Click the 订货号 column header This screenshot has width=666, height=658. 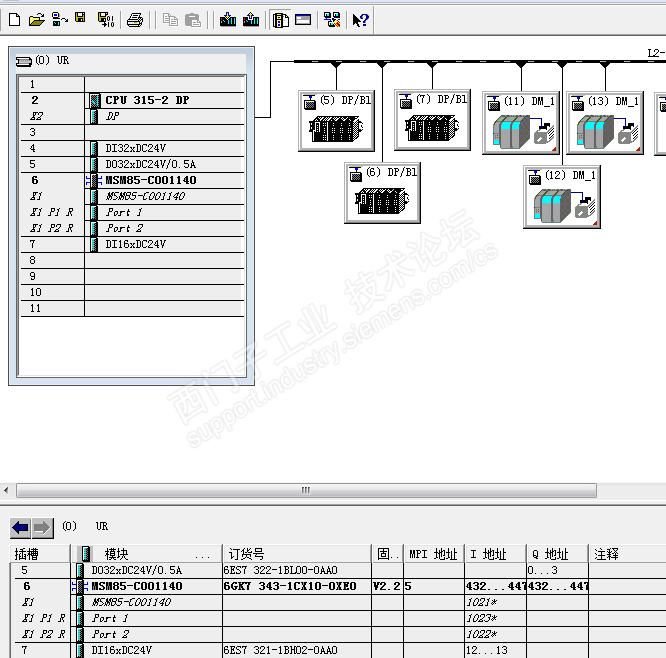pos(297,554)
